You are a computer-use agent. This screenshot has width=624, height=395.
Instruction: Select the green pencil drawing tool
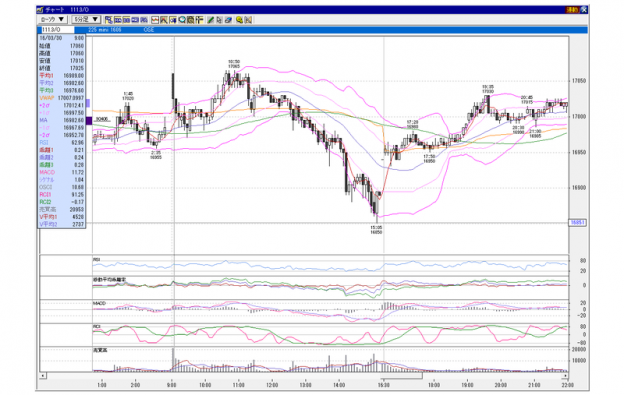pos(211,20)
